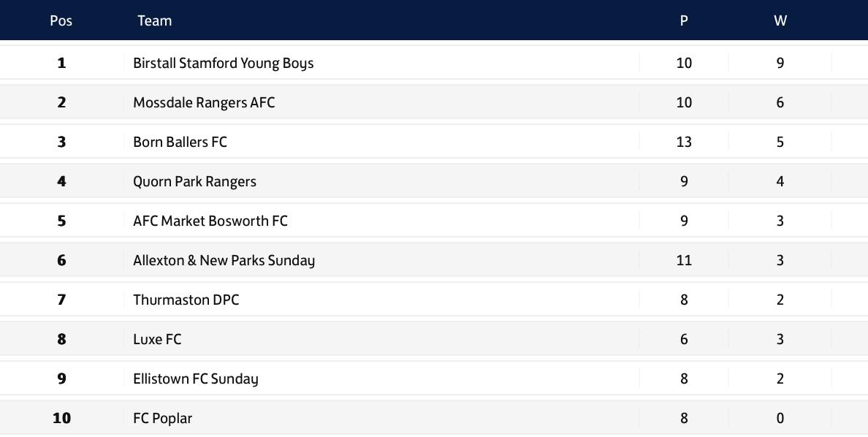The height and width of the screenshot is (437, 868).
Task: Open Allexton & New Parks Sunday team
Action: [224, 260]
